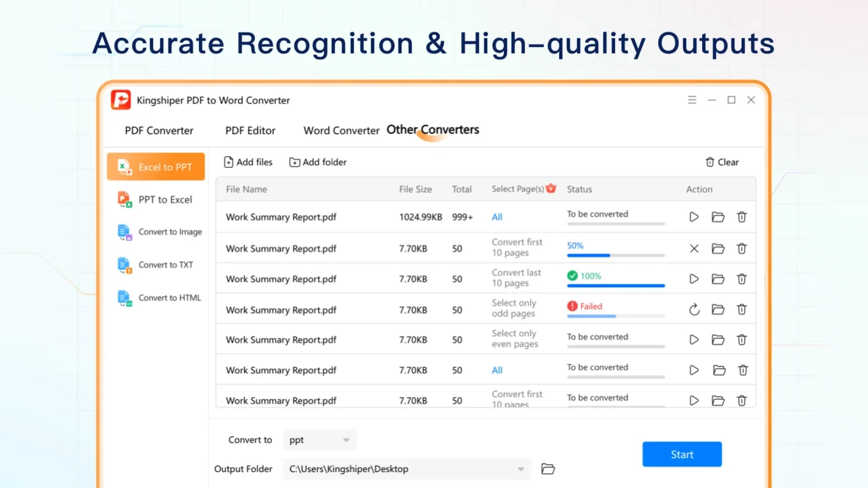This screenshot has width=868, height=488.
Task: Click the 100% completed progress bar
Action: coord(616,286)
